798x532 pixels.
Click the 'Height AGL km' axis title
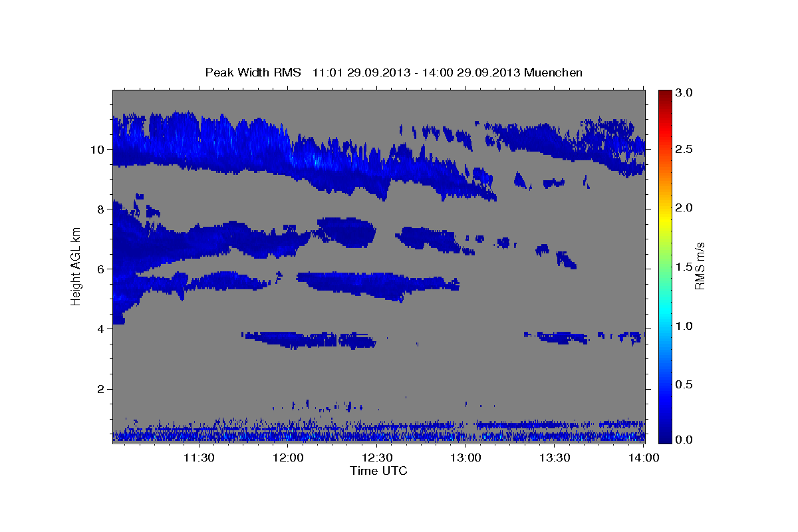click(76, 267)
